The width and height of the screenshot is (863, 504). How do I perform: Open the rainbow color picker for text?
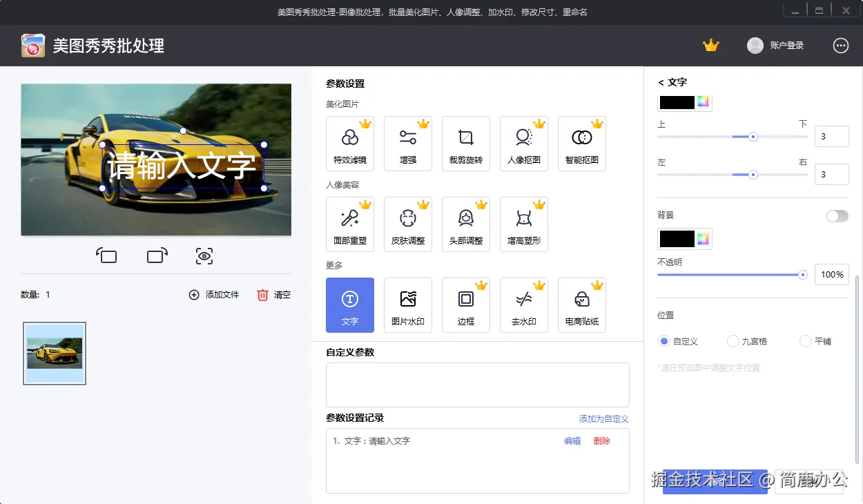(x=704, y=101)
